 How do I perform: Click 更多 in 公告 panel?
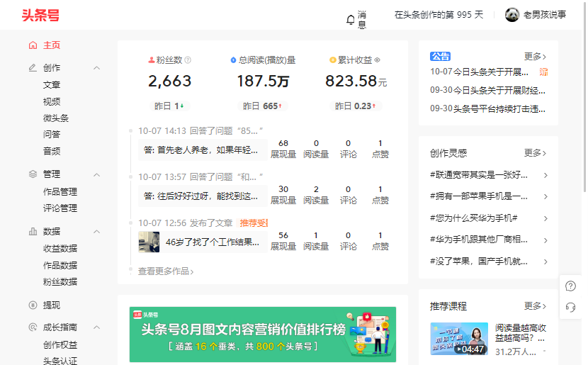click(535, 57)
